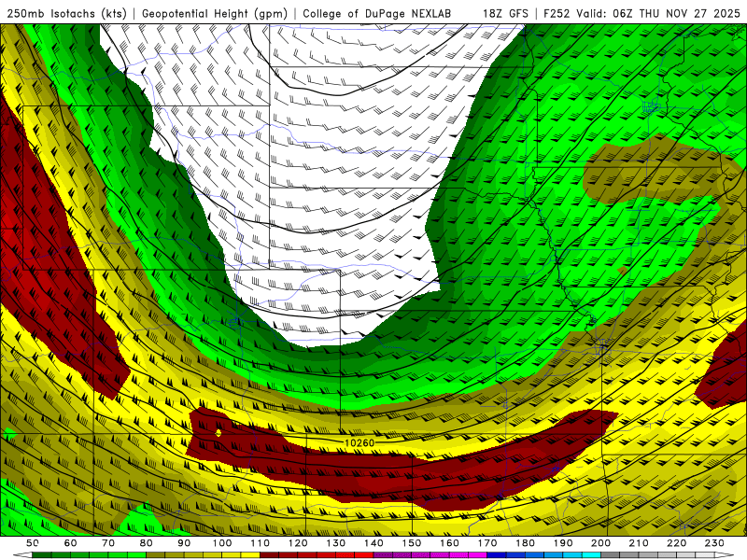Select the 'Valid: 06Z THU NOV 27 2025' timestamp
The image size is (747, 560).
click(x=658, y=13)
